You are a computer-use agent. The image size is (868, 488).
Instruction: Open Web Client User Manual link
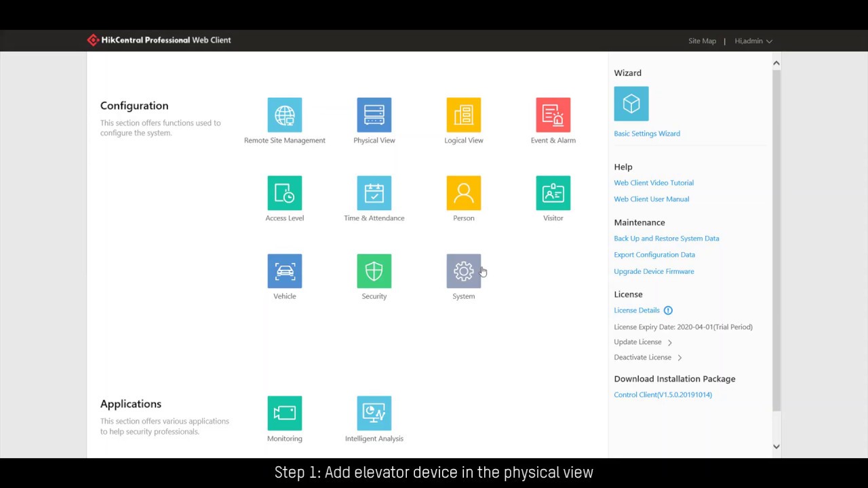pyautogui.click(x=652, y=199)
